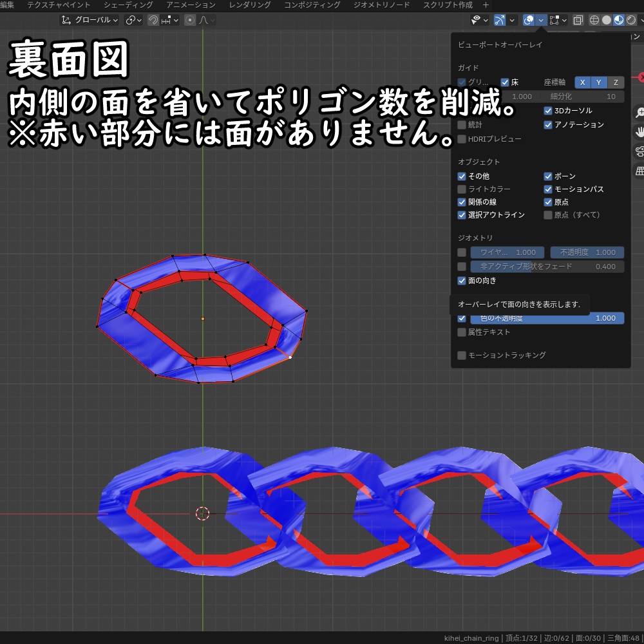Click the show overlays icon
The width and height of the screenshot is (644, 644).
pos(527,20)
